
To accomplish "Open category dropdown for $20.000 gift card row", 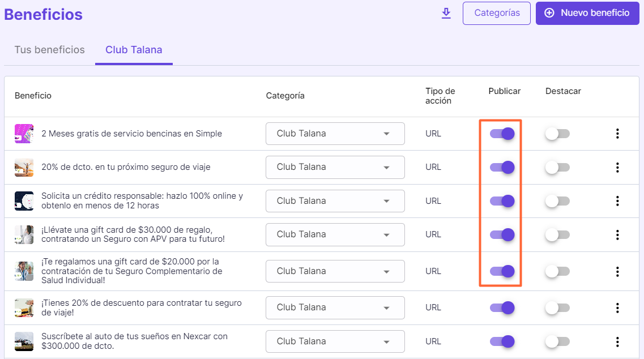I will click(x=335, y=271).
